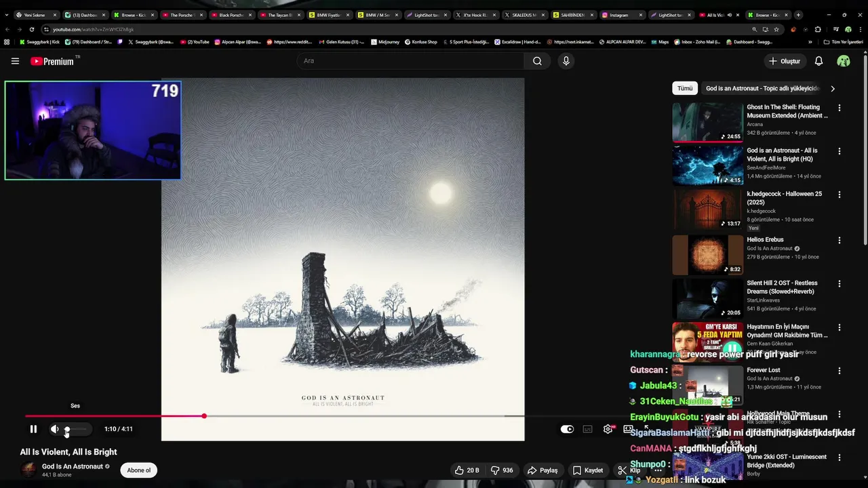This screenshot has width=868, height=488.
Task: Open a new browser tab with plus
Action: pos(798,15)
